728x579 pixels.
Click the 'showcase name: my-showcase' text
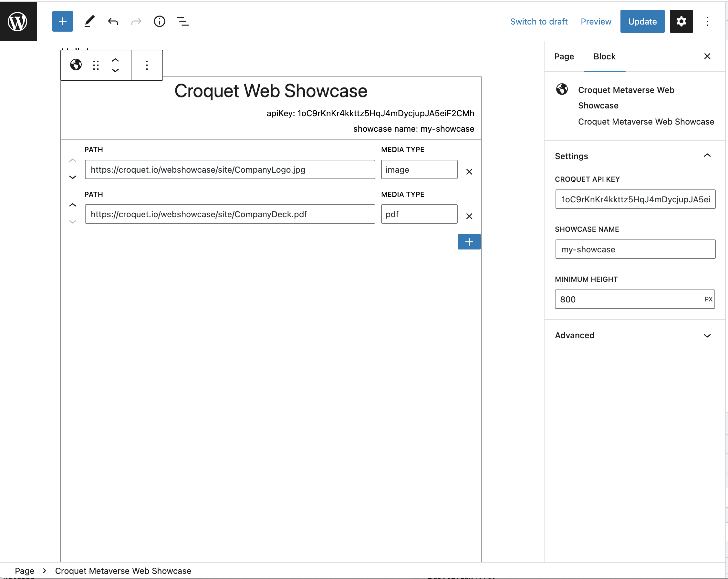point(414,129)
